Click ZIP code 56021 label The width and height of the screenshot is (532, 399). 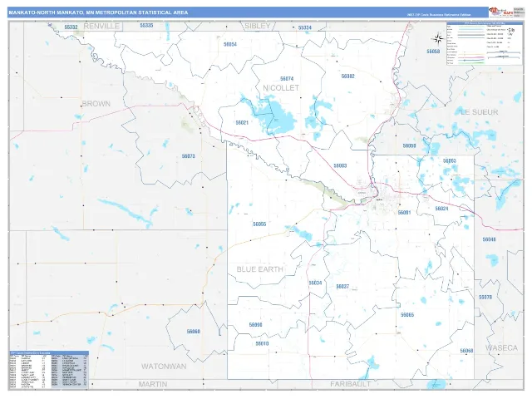click(242, 123)
